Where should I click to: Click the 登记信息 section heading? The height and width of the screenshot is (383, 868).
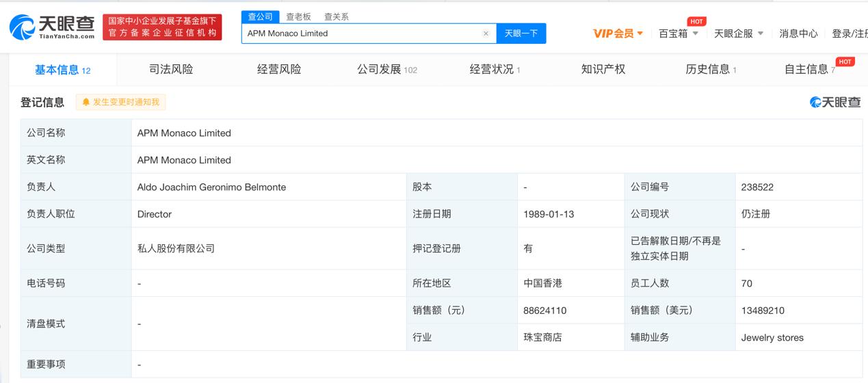[x=42, y=102]
